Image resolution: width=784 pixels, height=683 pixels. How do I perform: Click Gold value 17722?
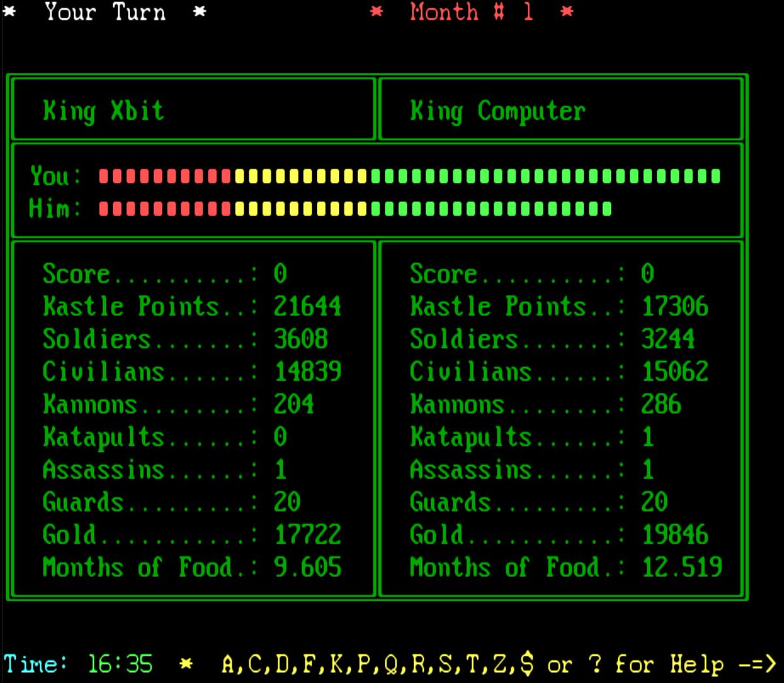(x=308, y=535)
